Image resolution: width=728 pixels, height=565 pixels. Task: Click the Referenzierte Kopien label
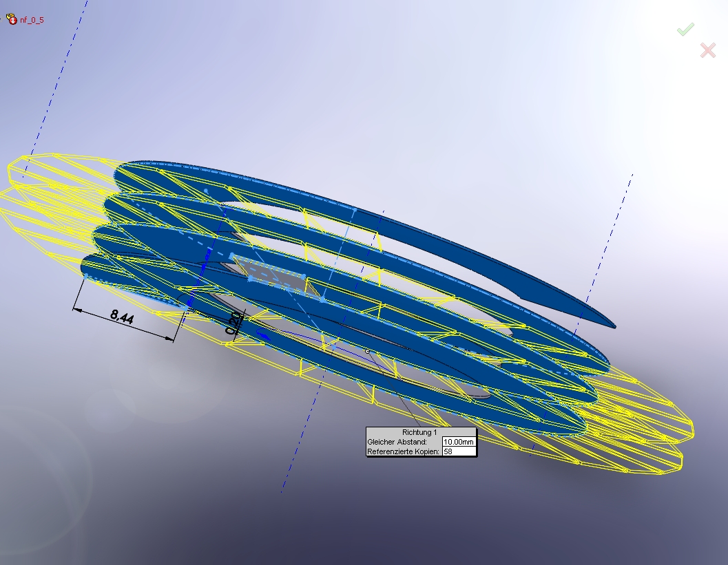403,451
